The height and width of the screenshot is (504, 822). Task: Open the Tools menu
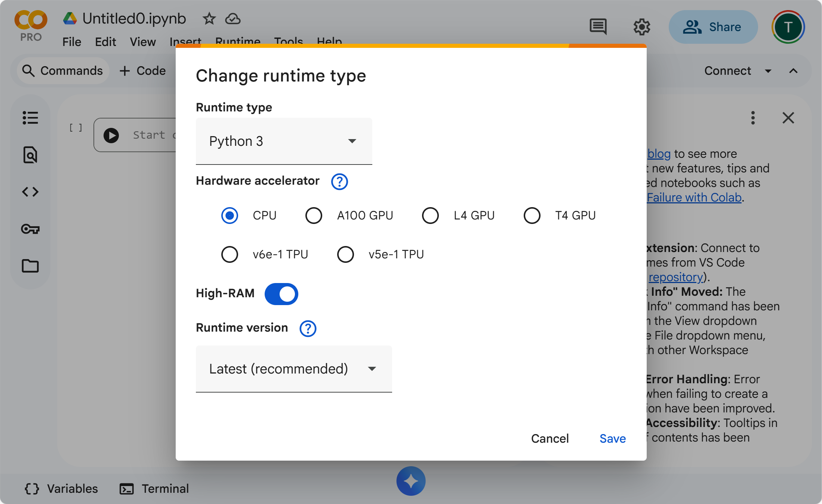[288, 42]
